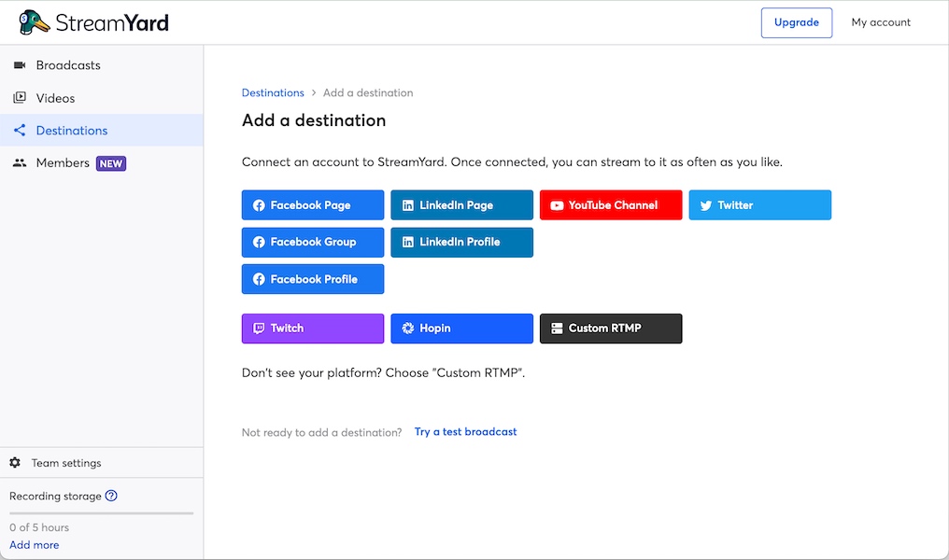Open Members in the sidebar

(x=102, y=162)
